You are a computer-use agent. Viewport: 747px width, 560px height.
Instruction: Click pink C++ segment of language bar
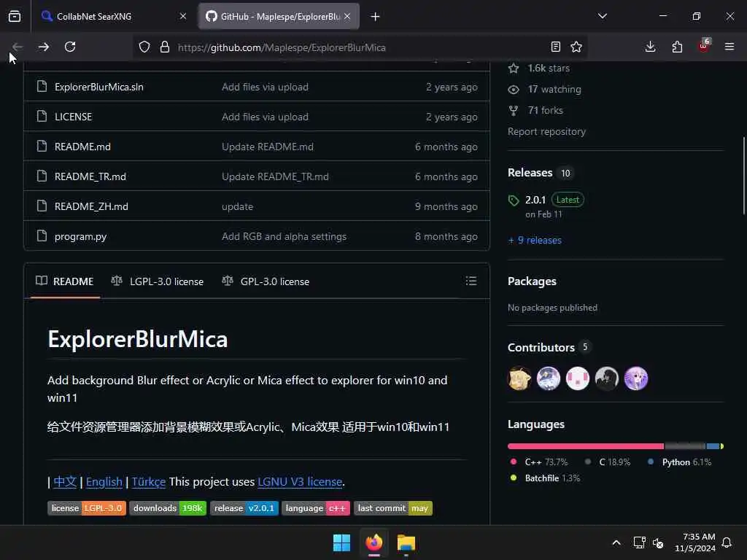(x=586, y=446)
